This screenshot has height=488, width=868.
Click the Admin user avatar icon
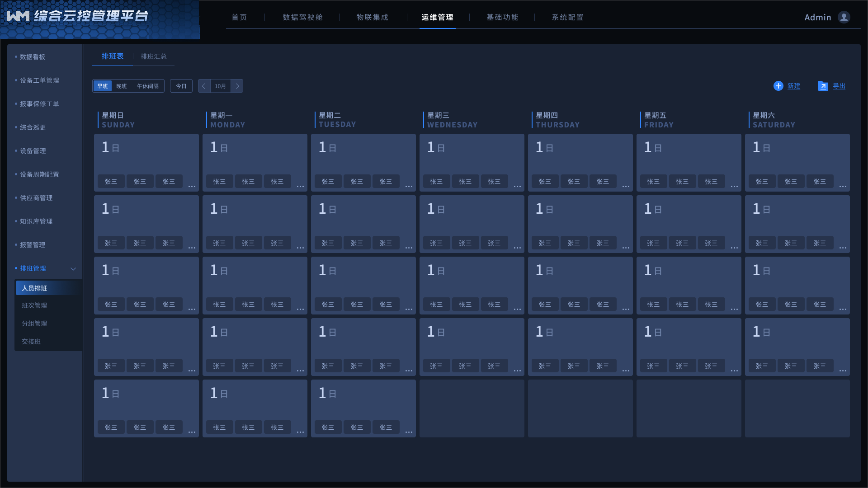pyautogui.click(x=844, y=17)
